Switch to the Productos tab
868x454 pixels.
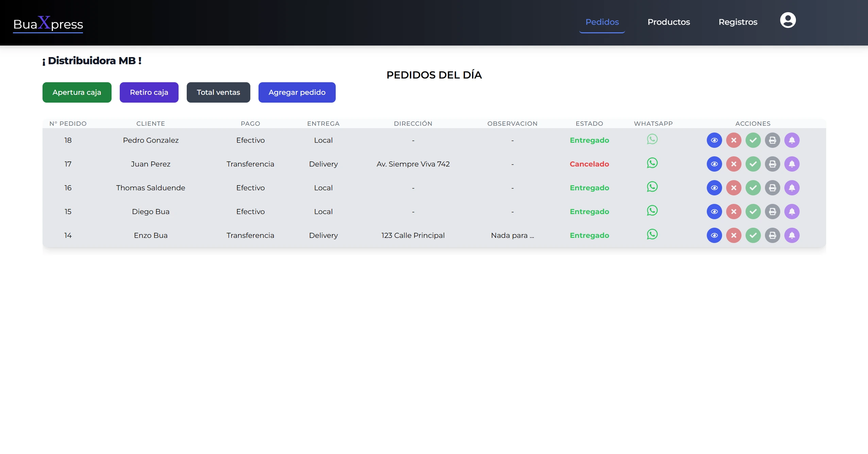coord(668,22)
